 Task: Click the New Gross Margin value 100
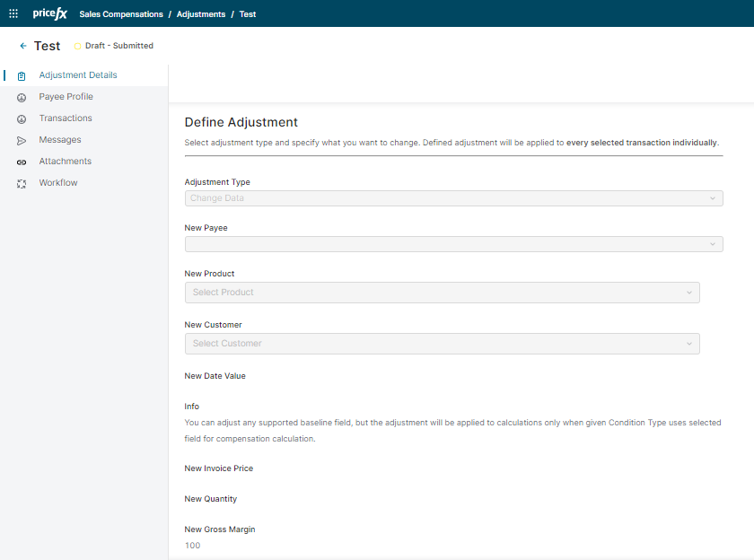193,546
